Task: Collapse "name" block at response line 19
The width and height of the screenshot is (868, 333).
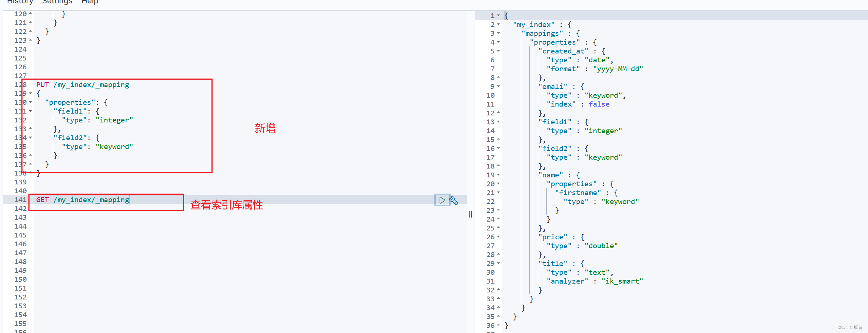Action: tap(498, 175)
